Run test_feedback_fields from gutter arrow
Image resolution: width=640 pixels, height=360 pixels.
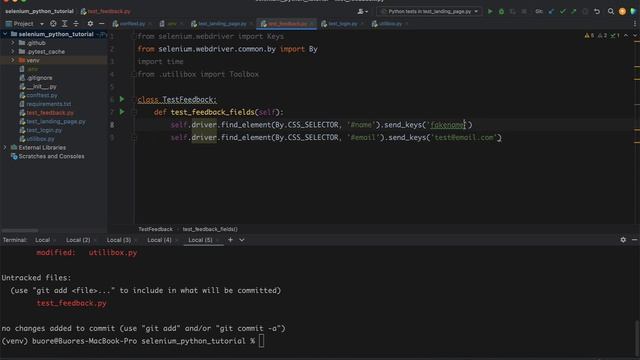[122, 111]
